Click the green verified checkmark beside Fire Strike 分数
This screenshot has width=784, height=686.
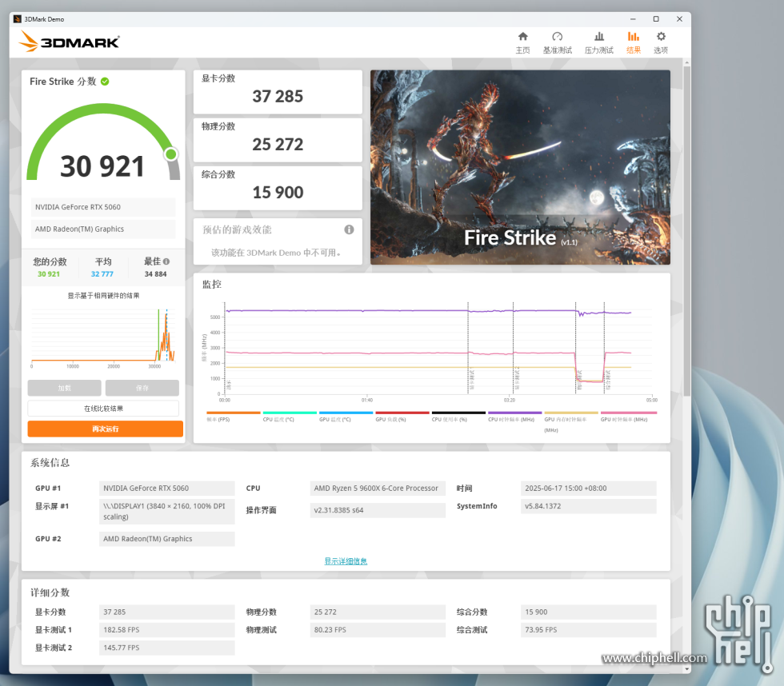tap(105, 82)
